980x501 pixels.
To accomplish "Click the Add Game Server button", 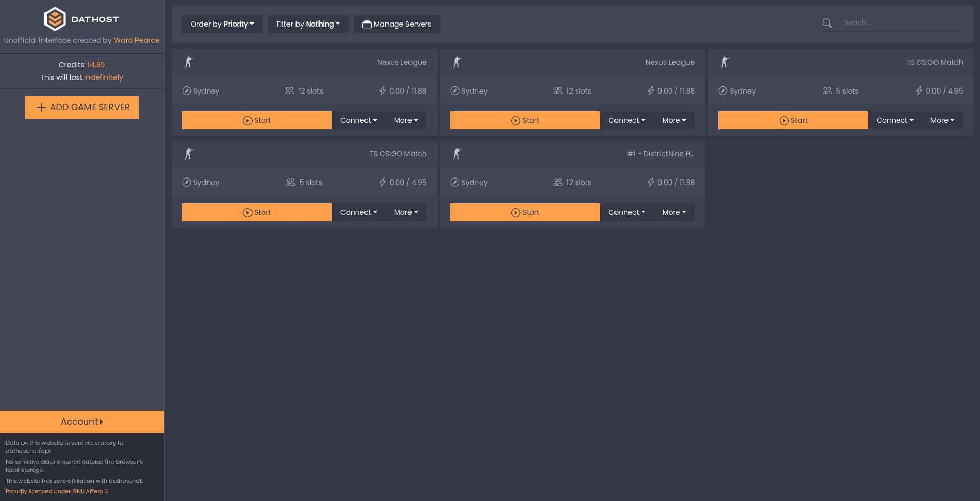I will coord(82,107).
